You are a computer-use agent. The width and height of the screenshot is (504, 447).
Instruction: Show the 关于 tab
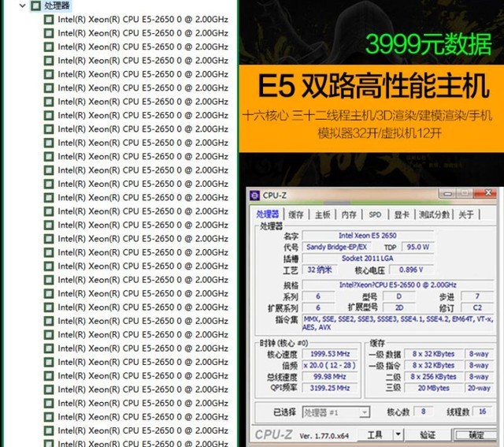[466, 214]
